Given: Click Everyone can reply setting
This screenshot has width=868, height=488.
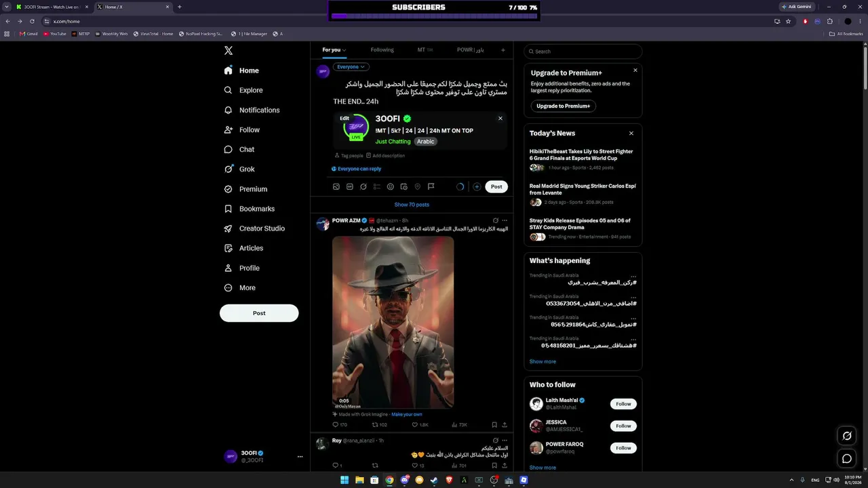Looking at the screenshot, I should point(356,169).
